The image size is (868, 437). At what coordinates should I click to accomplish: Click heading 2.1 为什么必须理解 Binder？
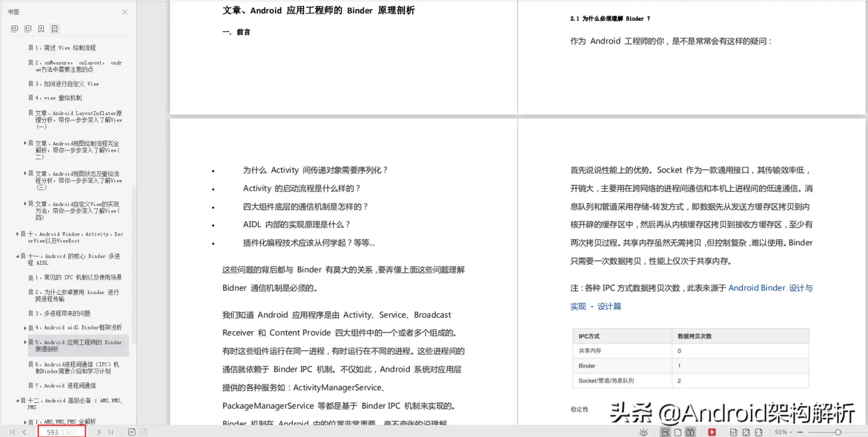click(x=610, y=19)
